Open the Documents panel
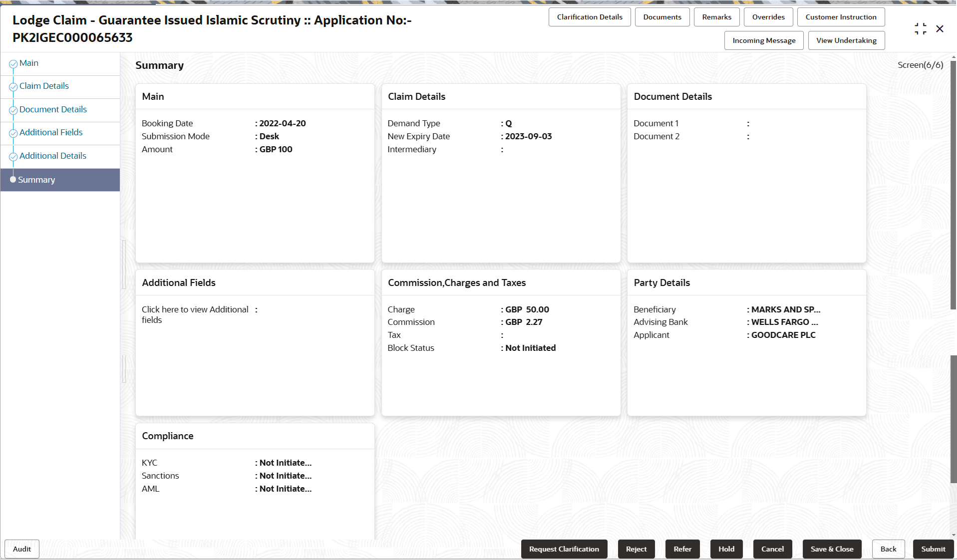Viewport: 957px width, 560px height. point(662,17)
